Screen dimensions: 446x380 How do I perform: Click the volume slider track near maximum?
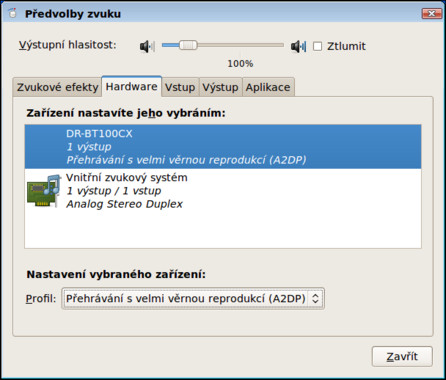pyautogui.click(x=278, y=45)
